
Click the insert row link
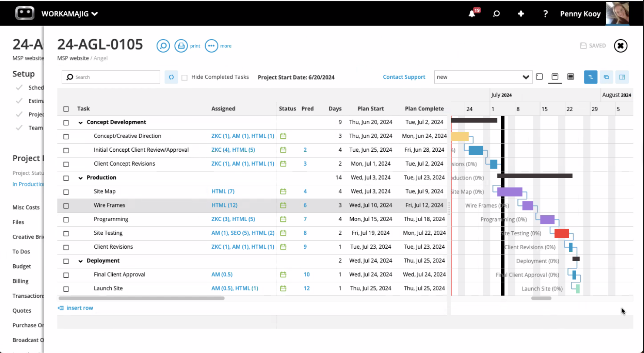(75, 308)
